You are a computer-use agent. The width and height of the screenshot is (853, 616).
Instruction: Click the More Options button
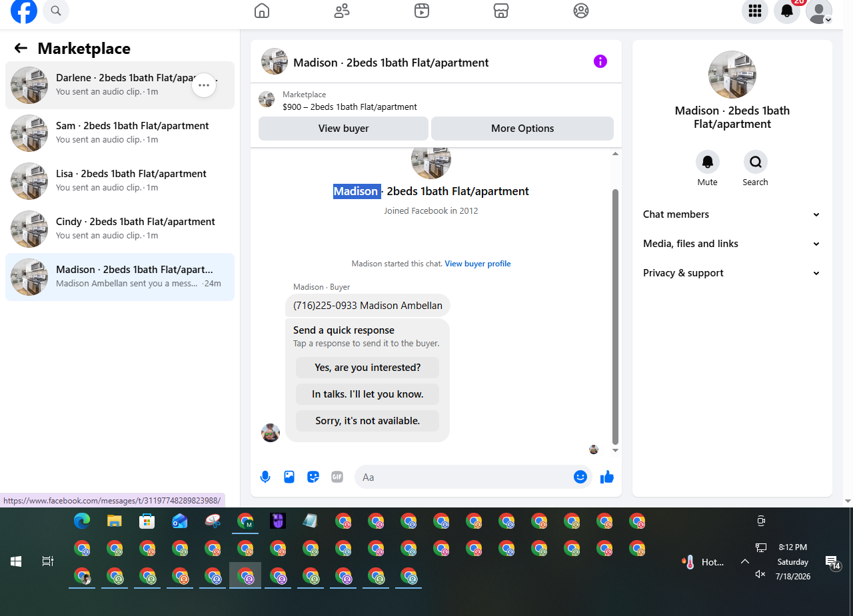(x=522, y=129)
